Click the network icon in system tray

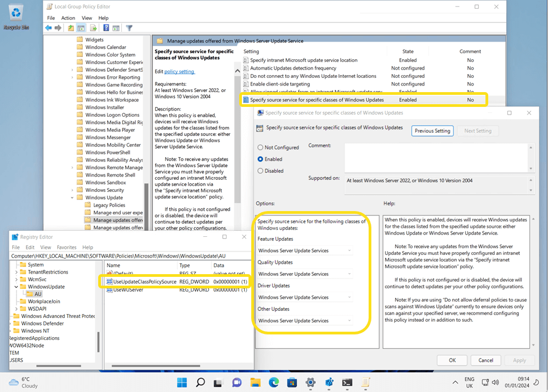pos(485,383)
